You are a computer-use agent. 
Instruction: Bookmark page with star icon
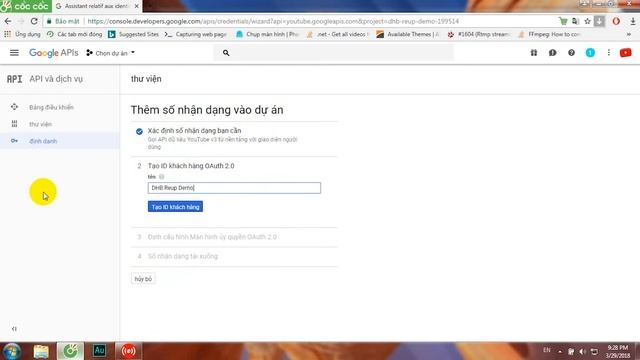(587, 21)
